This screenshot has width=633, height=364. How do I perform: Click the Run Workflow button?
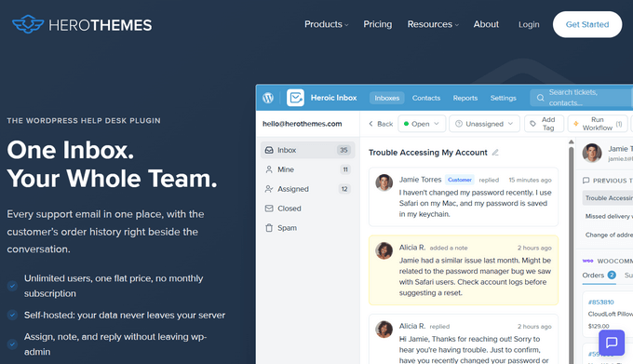pyautogui.click(x=598, y=124)
